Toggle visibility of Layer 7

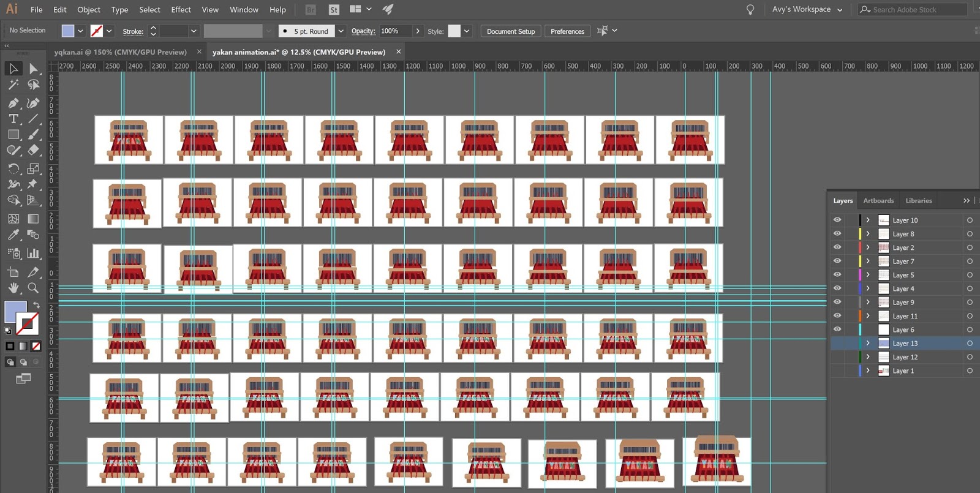pos(837,261)
